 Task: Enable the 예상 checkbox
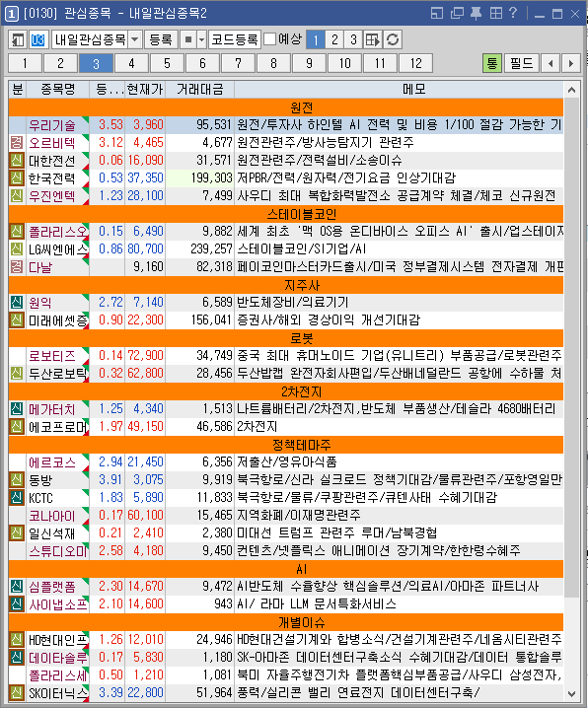[269, 39]
